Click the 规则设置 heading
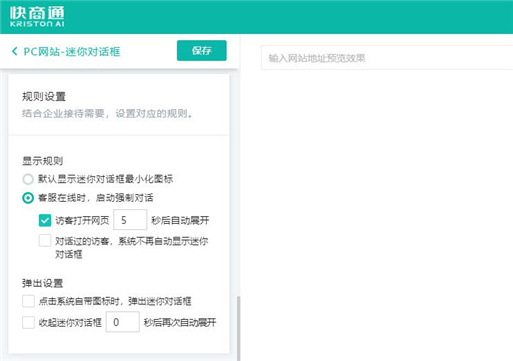This screenshot has width=513, height=361. click(44, 97)
